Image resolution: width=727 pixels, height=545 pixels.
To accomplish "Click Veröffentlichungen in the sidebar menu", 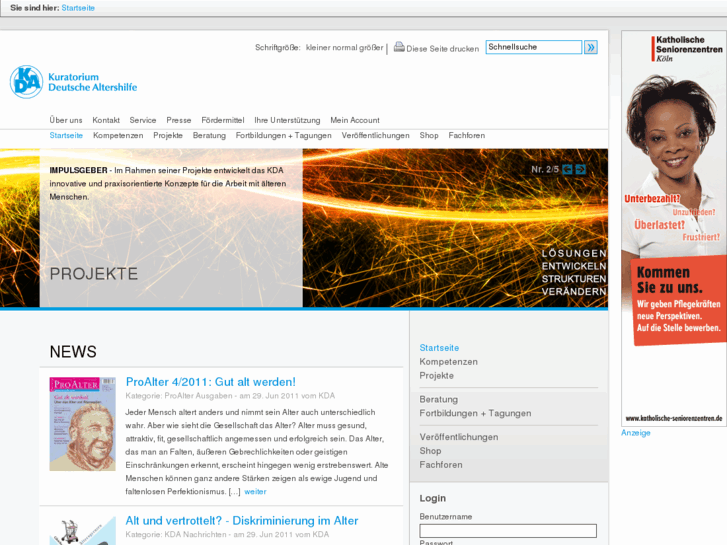I will pos(459,437).
